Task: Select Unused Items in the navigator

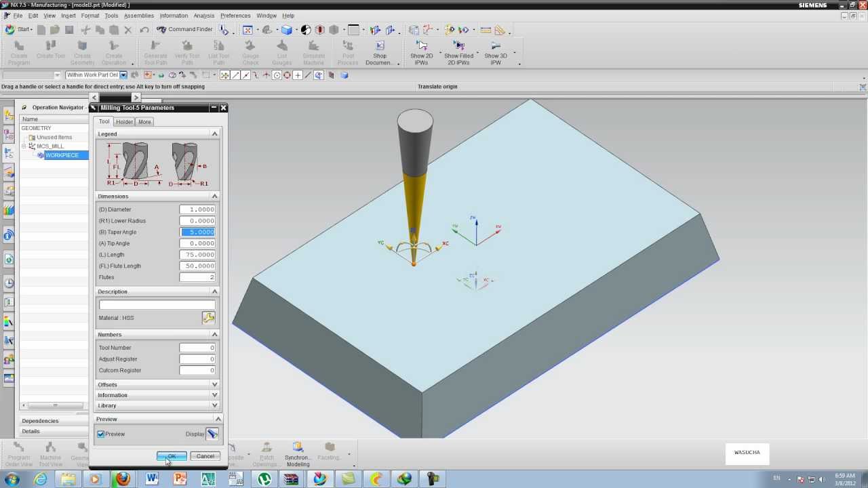Action: [54, 137]
